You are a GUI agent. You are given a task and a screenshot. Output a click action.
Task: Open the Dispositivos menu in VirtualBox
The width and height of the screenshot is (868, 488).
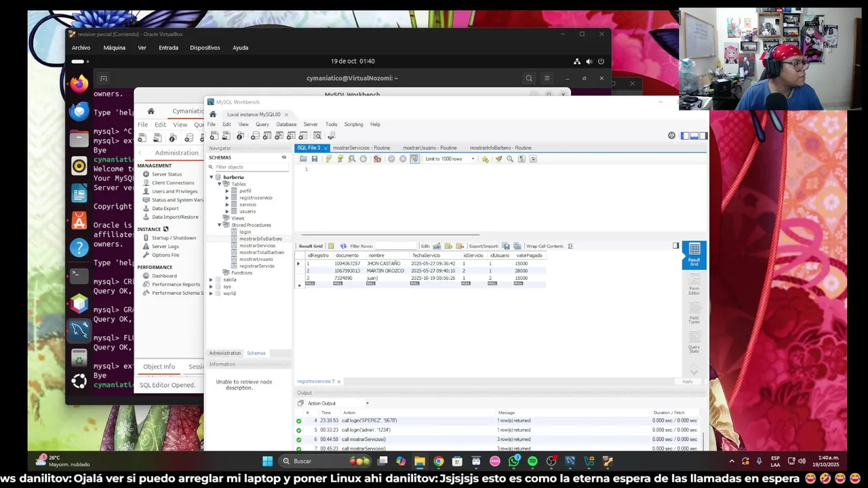tap(205, 47)
